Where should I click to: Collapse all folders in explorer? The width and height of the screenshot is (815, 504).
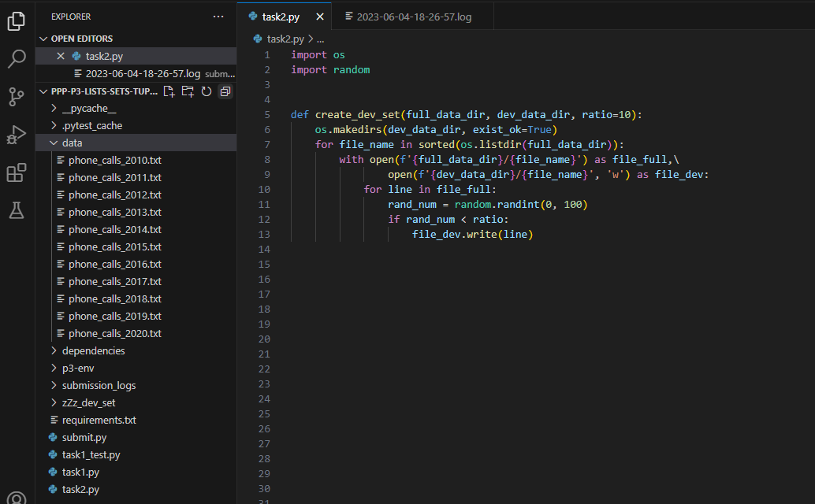(x=225, y=91)
